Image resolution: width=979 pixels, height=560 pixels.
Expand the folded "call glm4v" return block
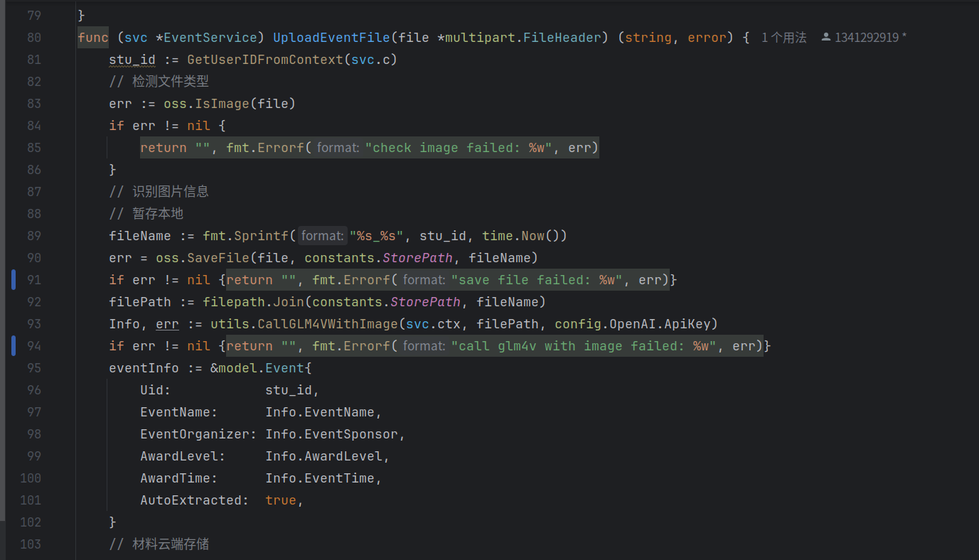click(494, 346)
